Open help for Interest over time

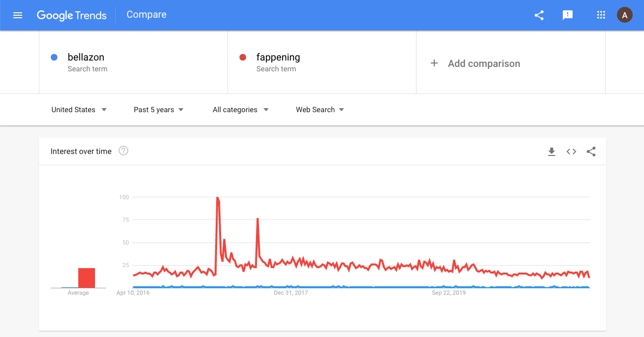[124, 151]
